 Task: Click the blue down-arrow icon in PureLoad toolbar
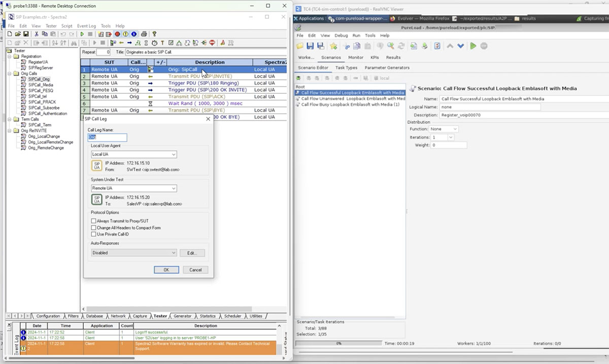pyautogui.click(x=461, y=46)
